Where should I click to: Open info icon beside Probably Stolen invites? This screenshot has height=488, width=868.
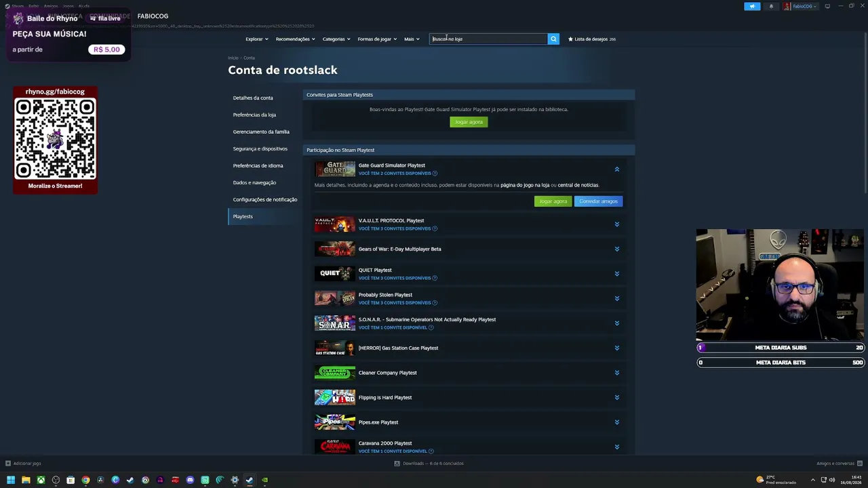pyautogui.click(x=435, y=303)
